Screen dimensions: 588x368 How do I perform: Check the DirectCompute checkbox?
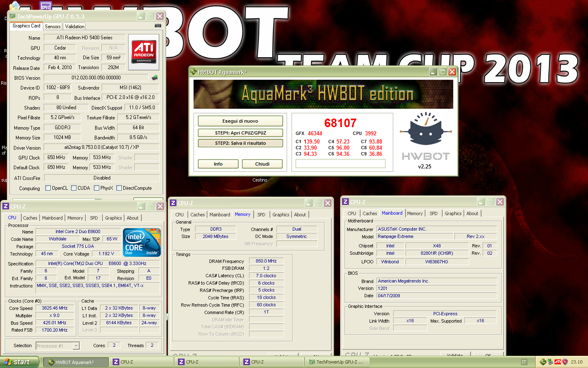119,188
